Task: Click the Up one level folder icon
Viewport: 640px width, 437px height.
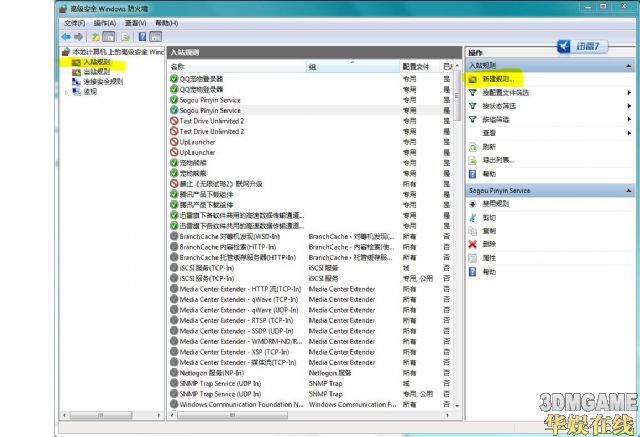Action: [x=96, y=37]
